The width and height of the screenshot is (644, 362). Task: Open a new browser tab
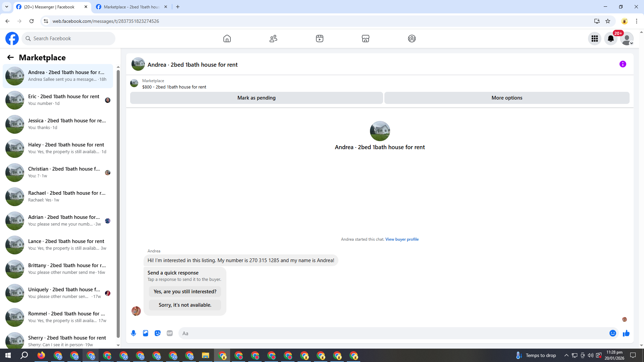tap(178, 7)
